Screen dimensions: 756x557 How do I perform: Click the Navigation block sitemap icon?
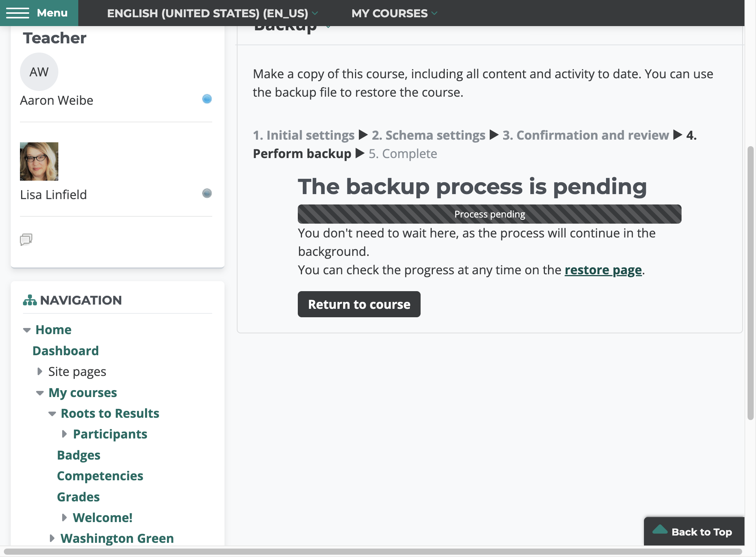click(x=30, y=300)
